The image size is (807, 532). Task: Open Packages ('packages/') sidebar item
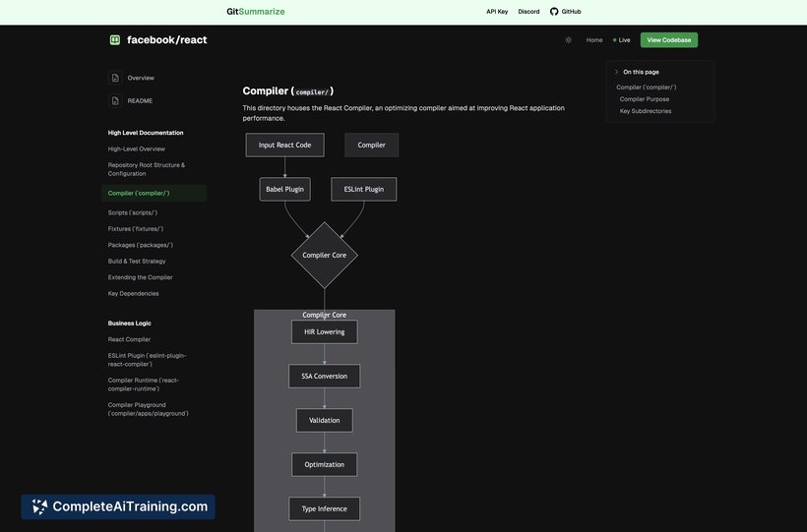pos(141,245)
